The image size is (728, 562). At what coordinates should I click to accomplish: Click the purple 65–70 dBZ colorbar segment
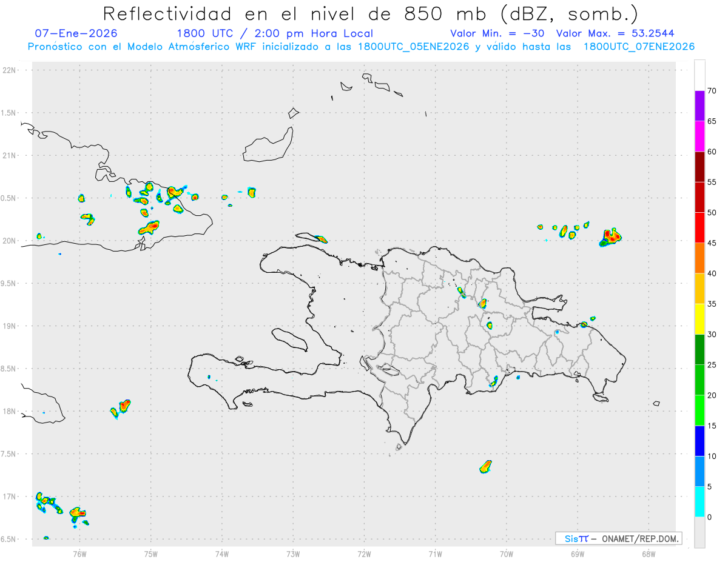coord(699,105)
